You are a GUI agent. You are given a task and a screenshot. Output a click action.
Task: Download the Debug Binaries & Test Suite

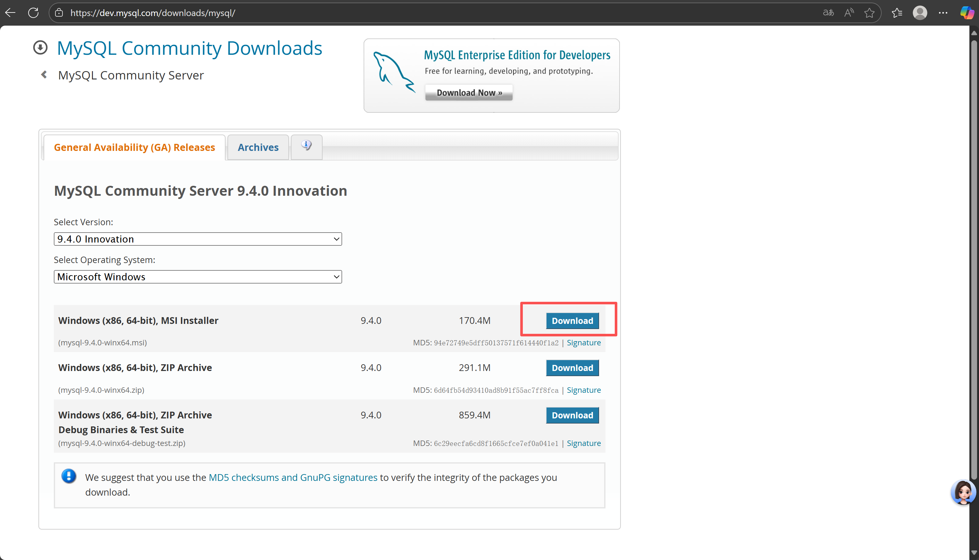572,415
